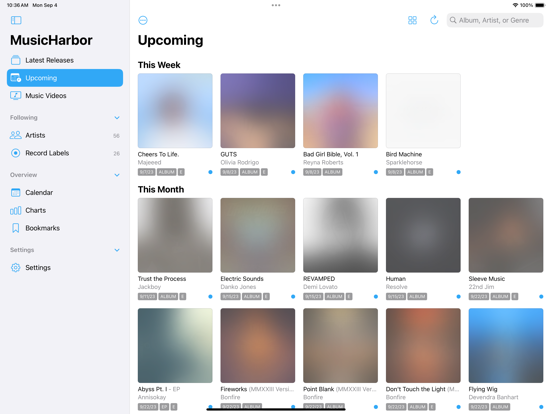The image size is (552, 414).
Task: Switch to grid view layout icon
Action: click(x=412, y=20)
